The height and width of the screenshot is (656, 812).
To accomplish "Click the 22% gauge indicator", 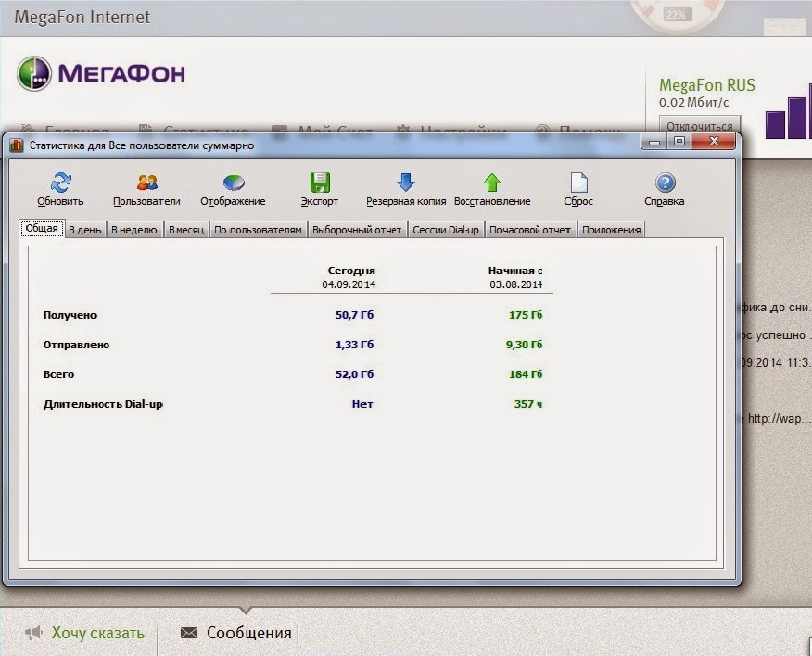I will click(676, 15).
